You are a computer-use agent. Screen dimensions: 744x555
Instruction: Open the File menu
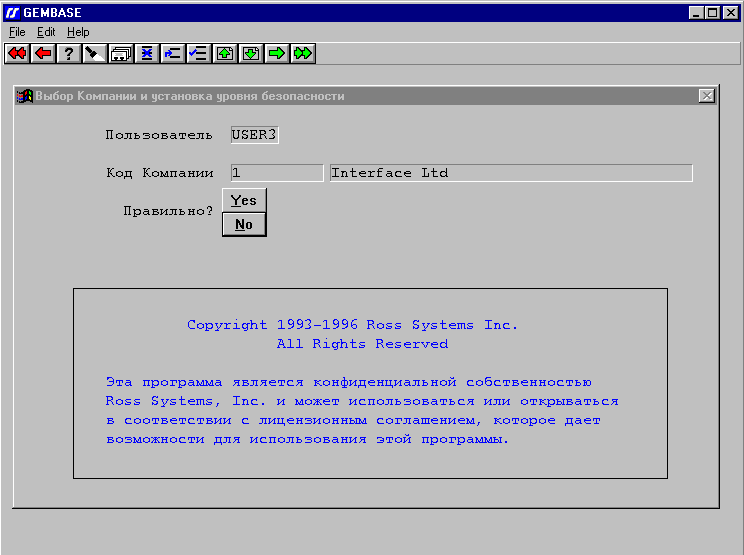point(17,32)
